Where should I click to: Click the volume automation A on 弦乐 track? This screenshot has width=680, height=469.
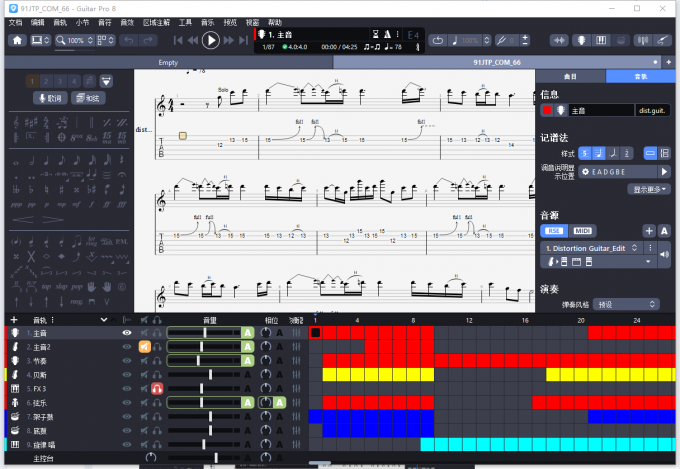[248, 402]
